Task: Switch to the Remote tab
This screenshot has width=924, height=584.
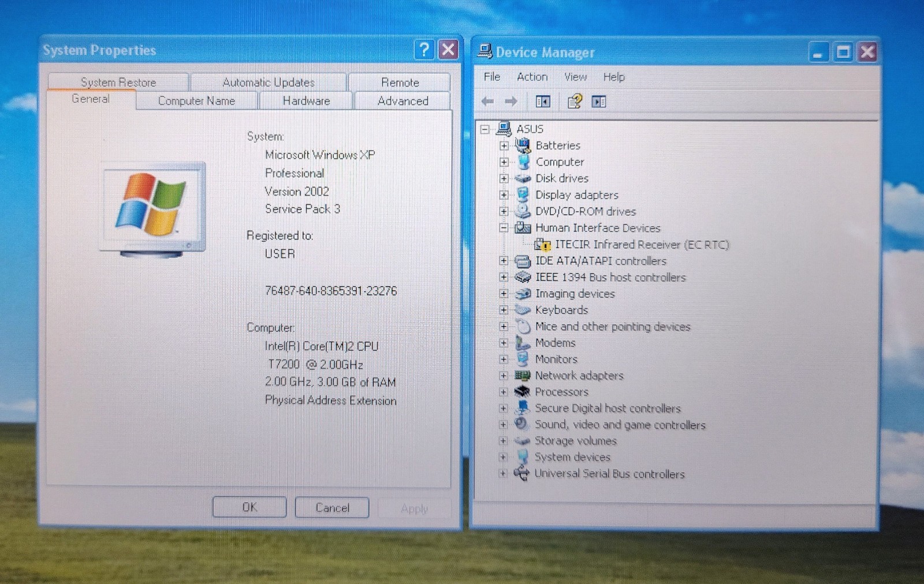Action: point(400,82)
